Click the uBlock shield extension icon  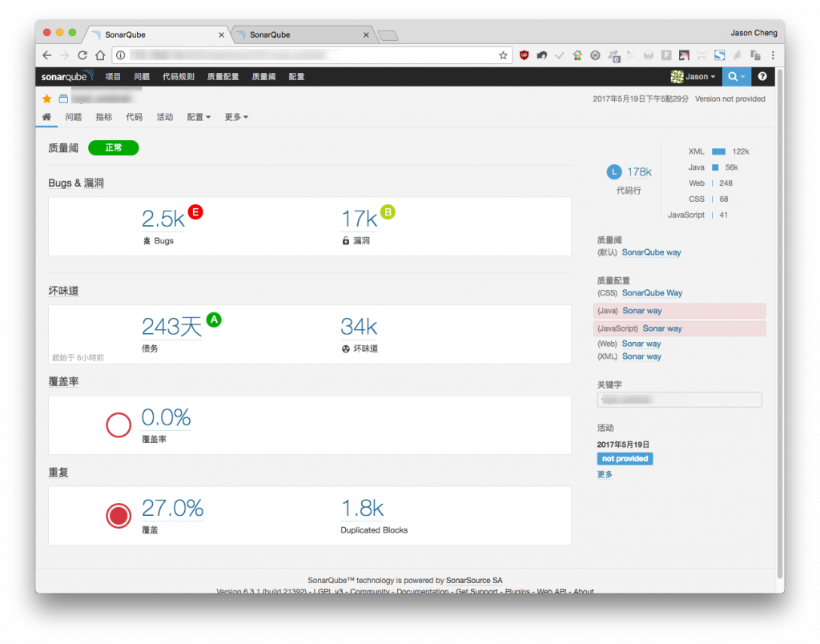tap(524, 55)
